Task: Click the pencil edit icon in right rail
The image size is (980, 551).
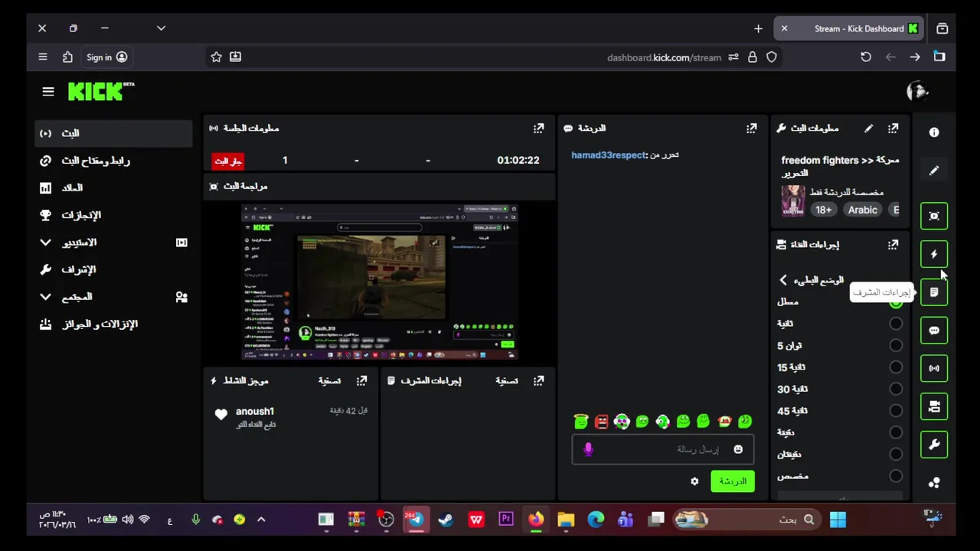Action: click(x=934, y=171)
